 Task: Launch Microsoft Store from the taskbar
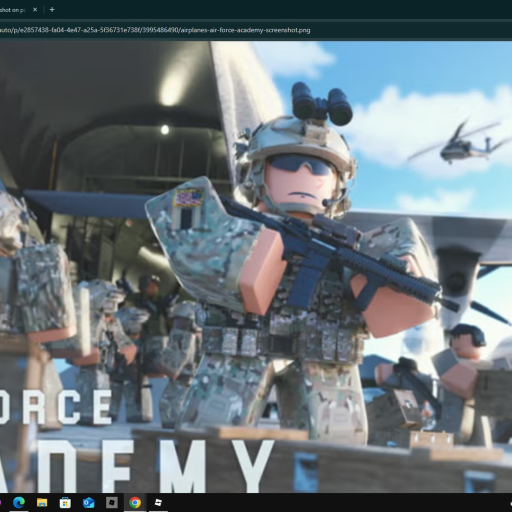tap(65, 502)
